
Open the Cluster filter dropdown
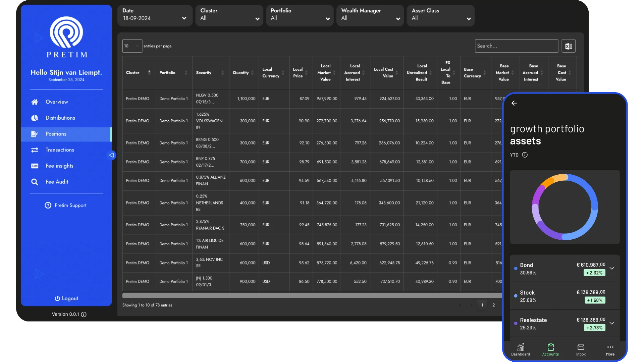[229, 15]
